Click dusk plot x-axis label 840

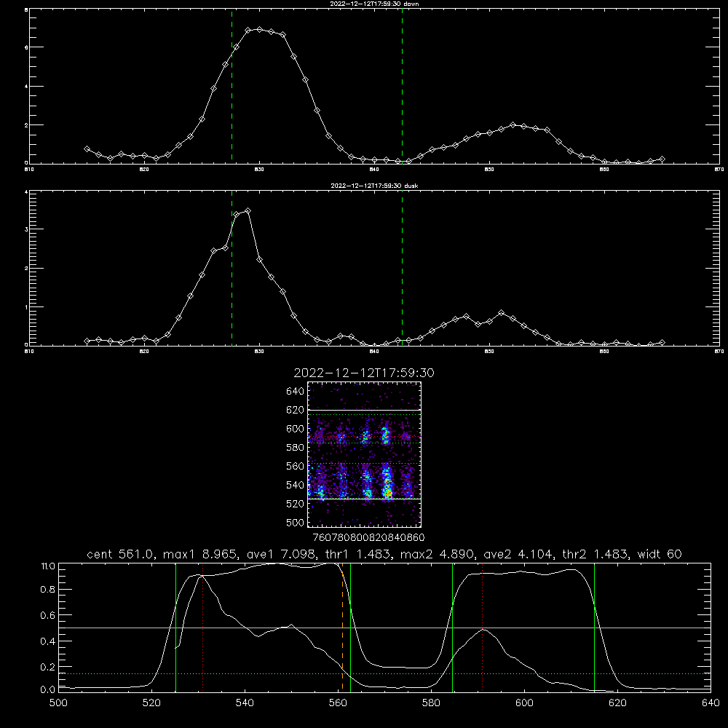(x=374, y=352)
